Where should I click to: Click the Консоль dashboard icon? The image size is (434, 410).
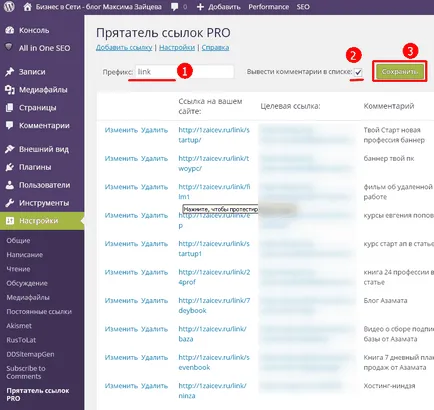point(10,30)
